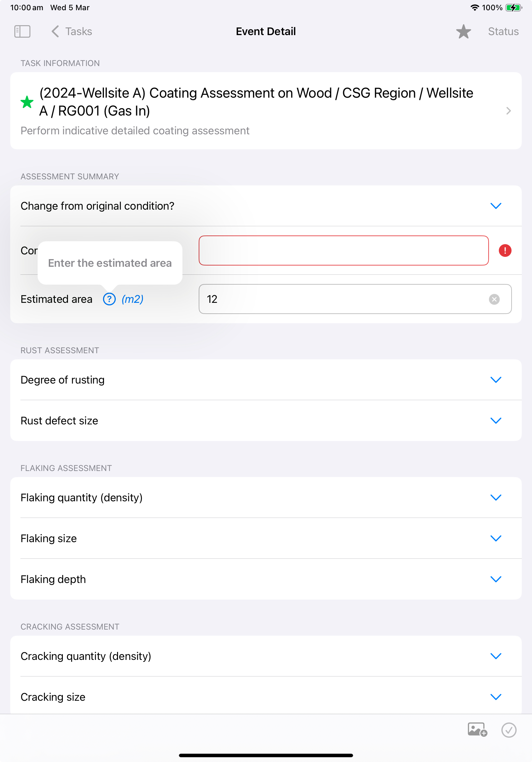Mark event with the grey star icon

tap(463, 32)
